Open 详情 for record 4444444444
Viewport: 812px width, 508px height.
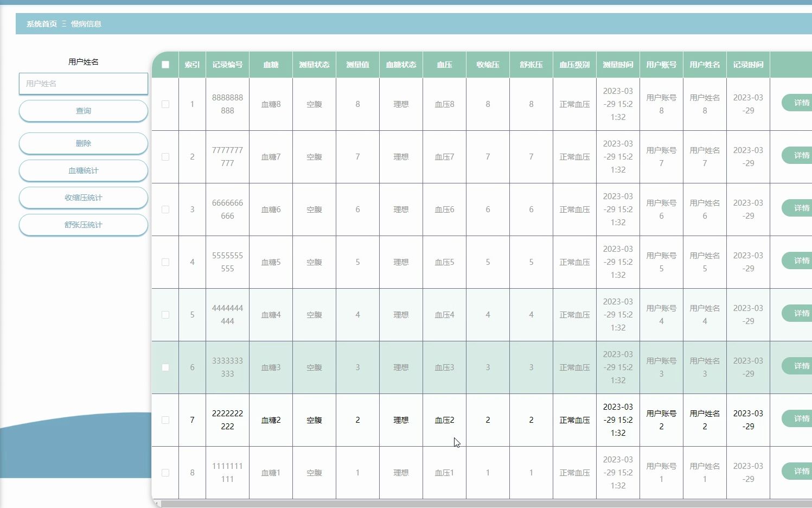coord(798,313)
